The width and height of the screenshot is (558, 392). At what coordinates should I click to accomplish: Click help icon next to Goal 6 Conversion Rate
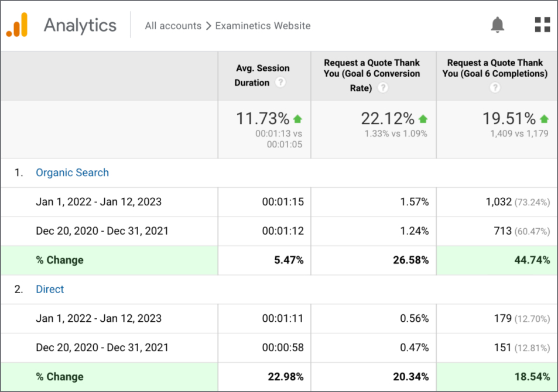pyautogui.click(x=383, y=88)
